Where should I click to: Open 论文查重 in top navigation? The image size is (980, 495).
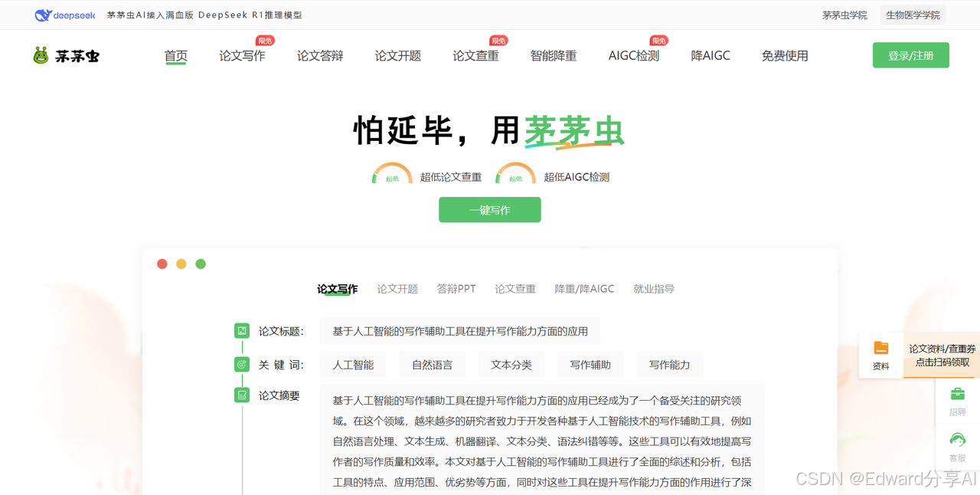pyautogui.click(x=475, y=56)
